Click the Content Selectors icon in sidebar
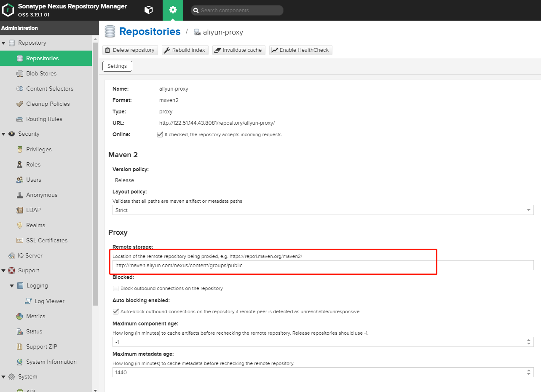Screen dimensions: 541x392 [x=19, y=89]
